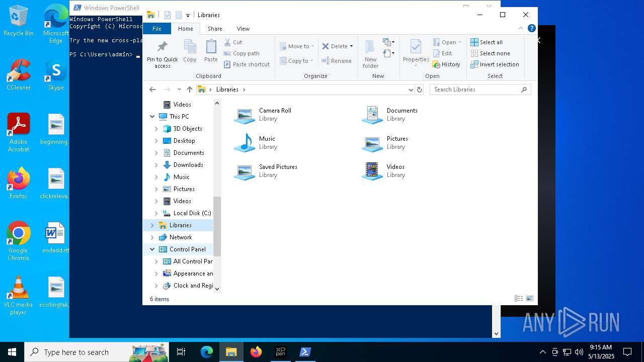Select 3D Objects in navigation pane
The width and height of the screenshot is (644, 362).
[x=182, y=129]
